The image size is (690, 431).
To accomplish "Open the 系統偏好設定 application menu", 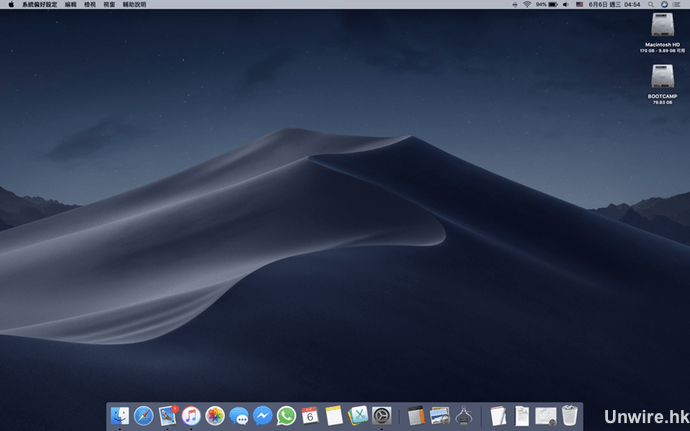I will click(40, 4).
